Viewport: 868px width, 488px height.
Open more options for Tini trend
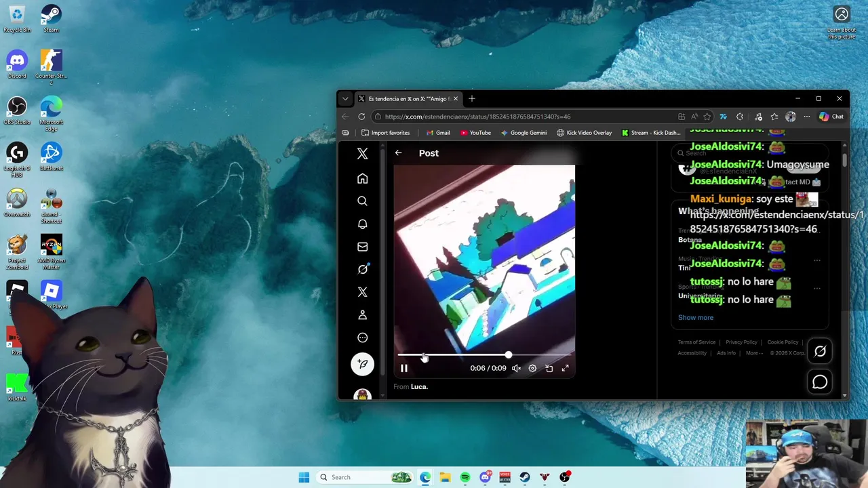817,260
